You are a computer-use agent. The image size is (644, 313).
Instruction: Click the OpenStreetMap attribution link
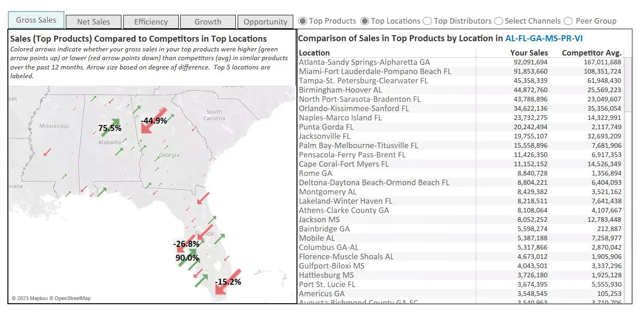pos(72,298)
